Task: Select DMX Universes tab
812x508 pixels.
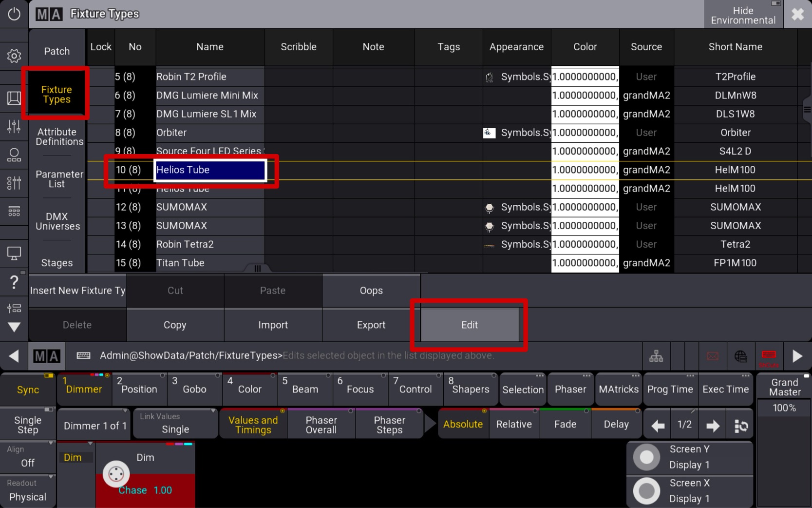Action: click(57, 221)
